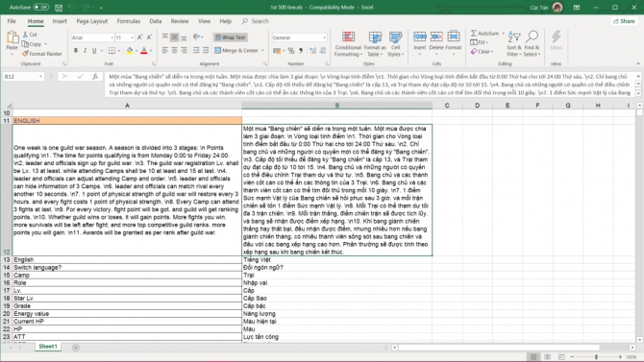Apply Comma Style format

[x=301, y=51]
